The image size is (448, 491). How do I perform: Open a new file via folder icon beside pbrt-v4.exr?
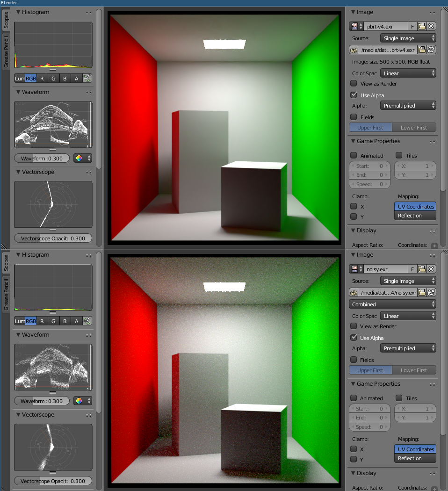pyautogui.click(x=423, y=26)
